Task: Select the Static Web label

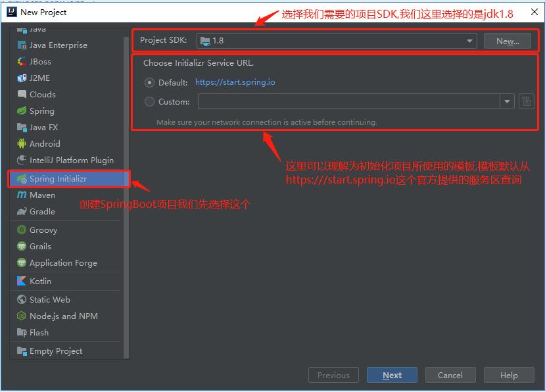Action: point(50,299)
